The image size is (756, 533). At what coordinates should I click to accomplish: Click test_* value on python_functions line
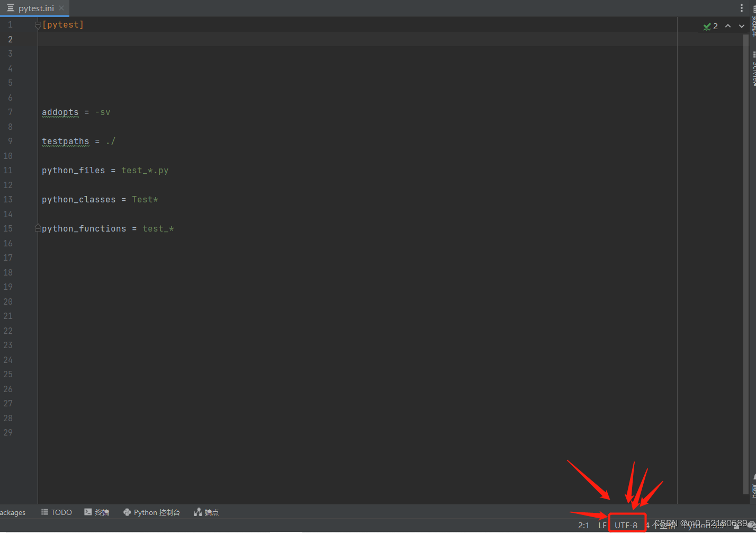click(158, 229)
